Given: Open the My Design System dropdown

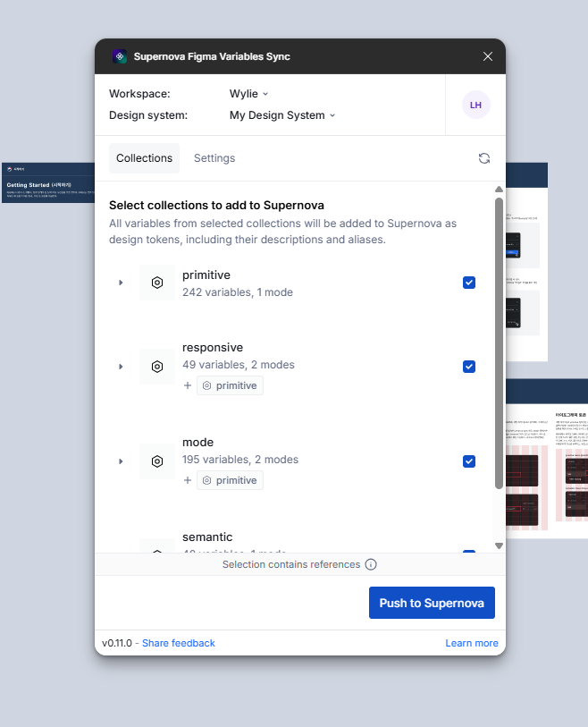Looking at the screenshot, I should tap(282, 115).
